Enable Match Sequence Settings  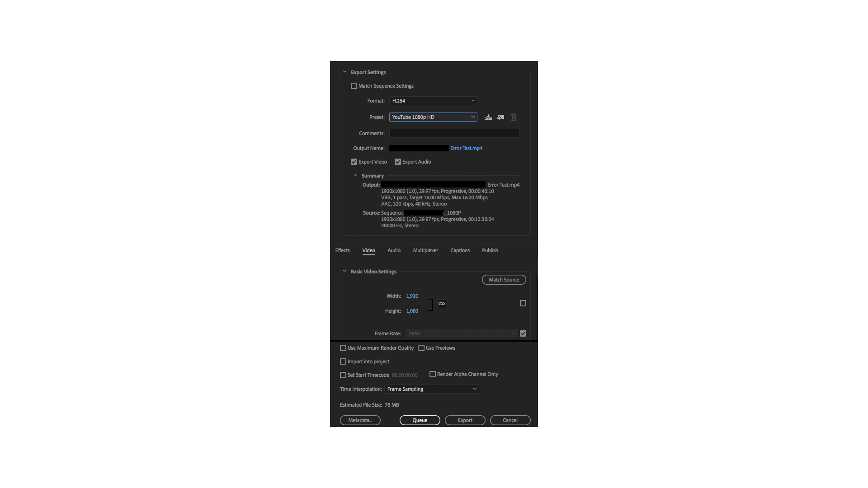354,85
